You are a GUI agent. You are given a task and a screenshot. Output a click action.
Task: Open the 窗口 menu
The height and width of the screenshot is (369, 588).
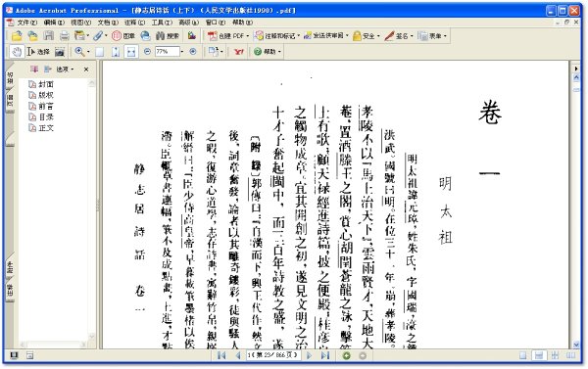tap(216, 23)
